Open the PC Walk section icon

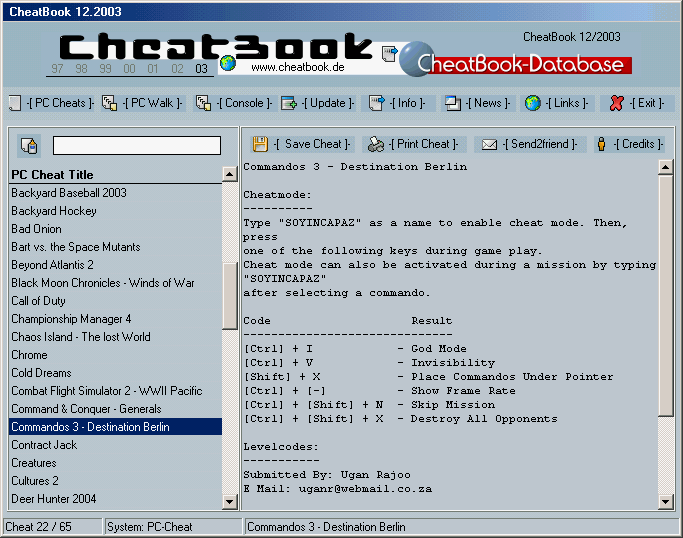click(109, 103)
